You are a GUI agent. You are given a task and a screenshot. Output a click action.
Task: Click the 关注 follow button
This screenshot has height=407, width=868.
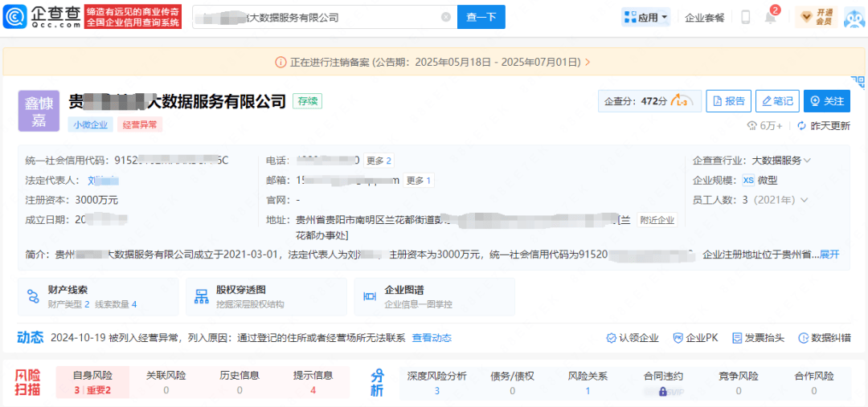pyautogui.click(x=826, y=101)
